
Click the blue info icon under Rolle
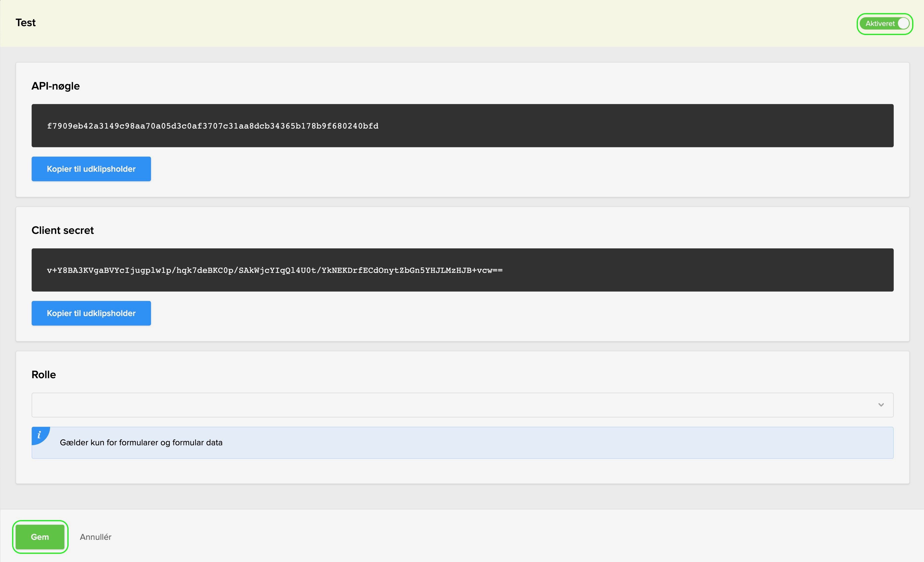(39, 435)
